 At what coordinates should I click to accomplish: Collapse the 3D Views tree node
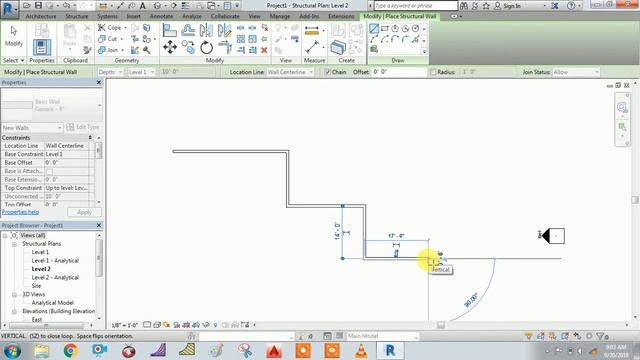point(14,295)
